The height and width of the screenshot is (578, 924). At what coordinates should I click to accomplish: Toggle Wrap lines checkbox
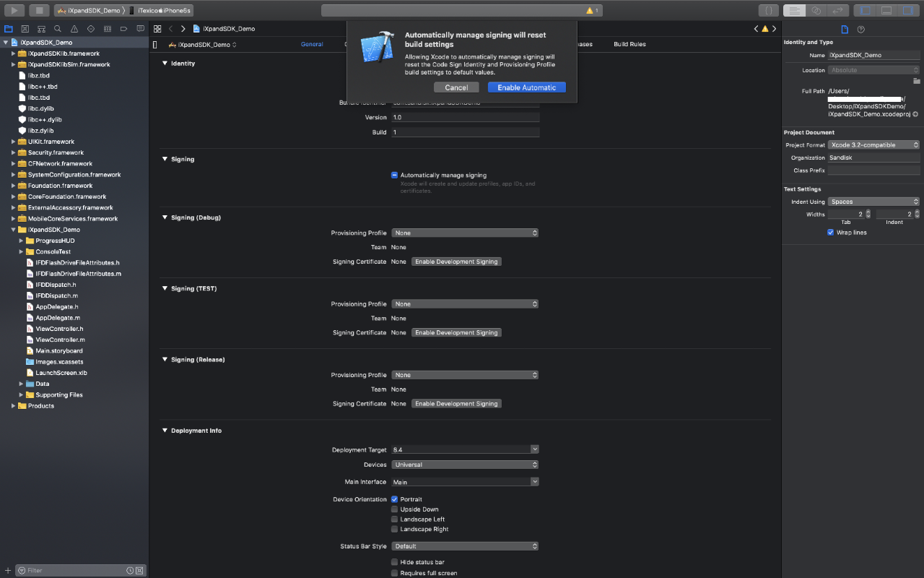831,233
